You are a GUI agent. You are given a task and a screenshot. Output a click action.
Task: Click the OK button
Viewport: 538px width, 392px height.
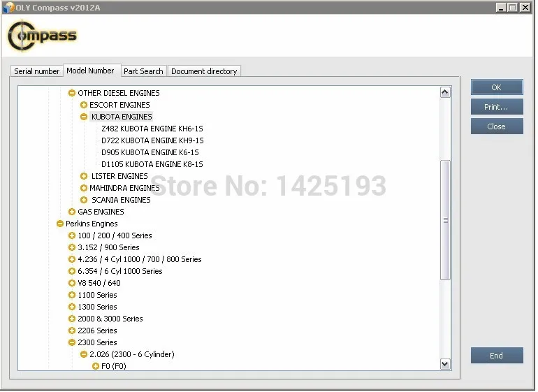[497, 87]
